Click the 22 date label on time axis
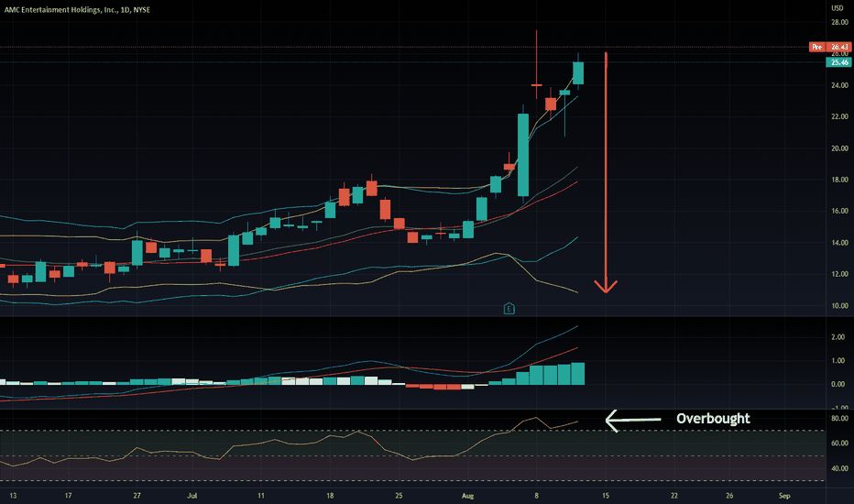The image size is (854, 504). pyautogui.click(x=674, y=496)
